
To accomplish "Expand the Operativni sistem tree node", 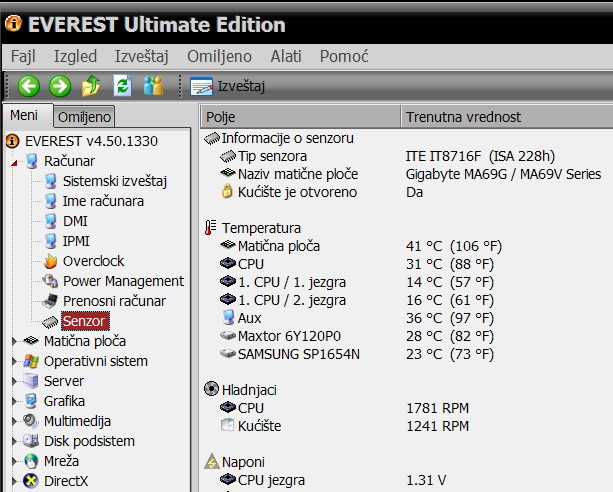I will coord(14,361).
